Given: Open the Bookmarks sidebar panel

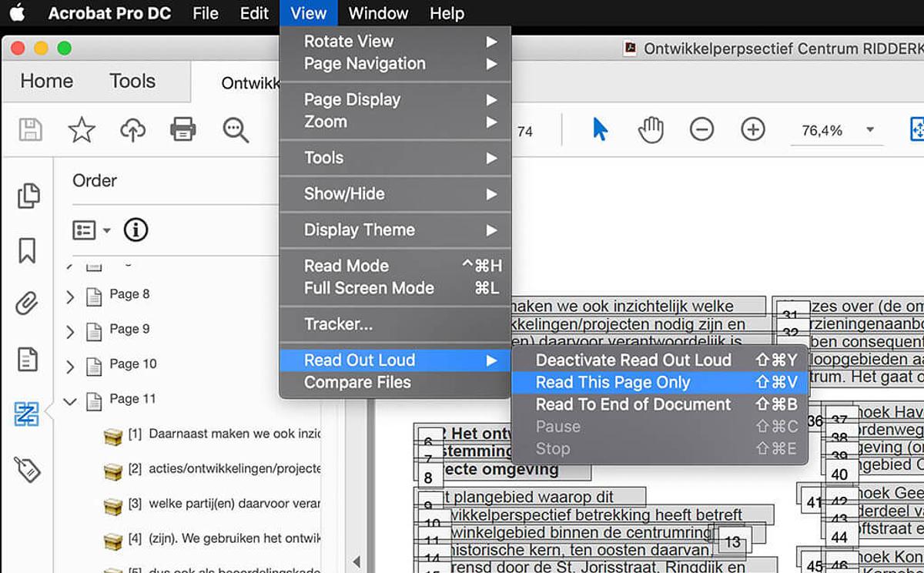Looking at the screenshot, I should click(x=28, y=250).
